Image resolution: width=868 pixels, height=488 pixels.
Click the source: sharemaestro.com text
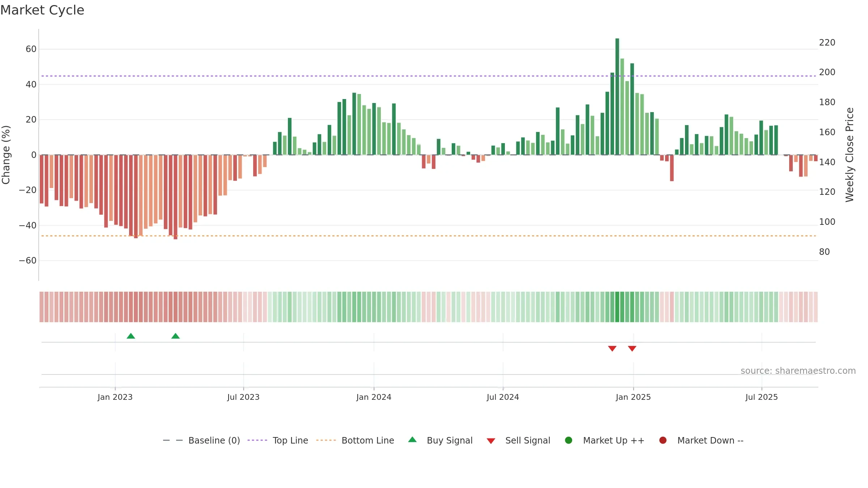point(798,371)
